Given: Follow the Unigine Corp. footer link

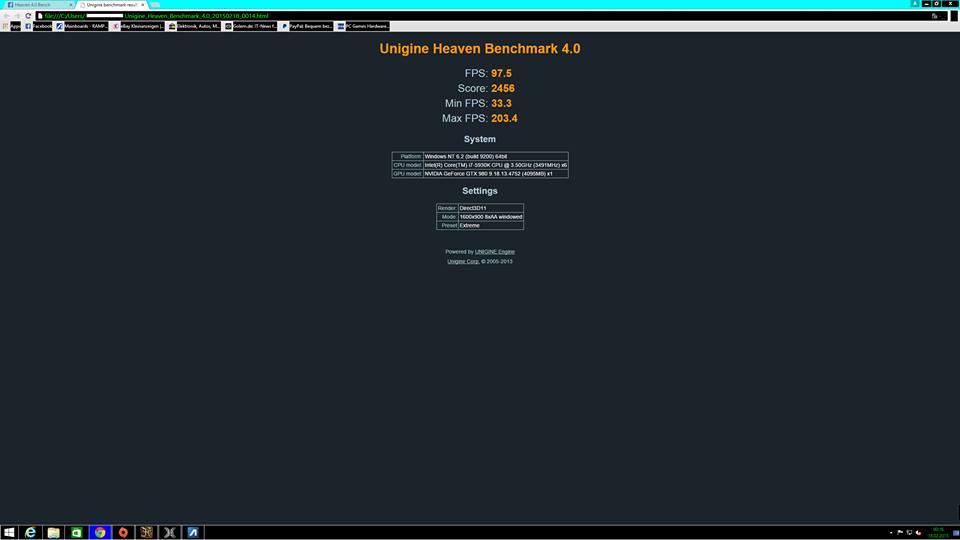Looking at the screenshot, I should click(x=463, y=261).
